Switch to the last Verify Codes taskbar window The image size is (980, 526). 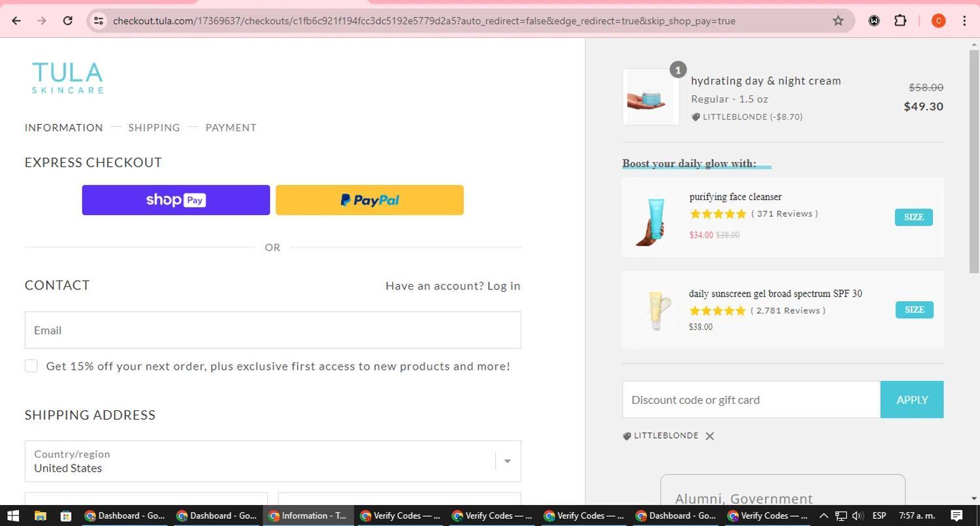pos(766,516)
